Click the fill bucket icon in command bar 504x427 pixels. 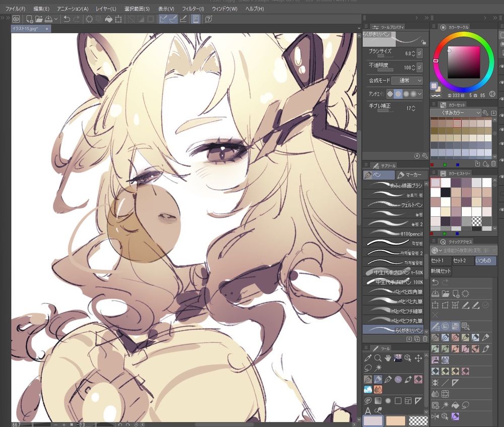(x=109, y=19)
